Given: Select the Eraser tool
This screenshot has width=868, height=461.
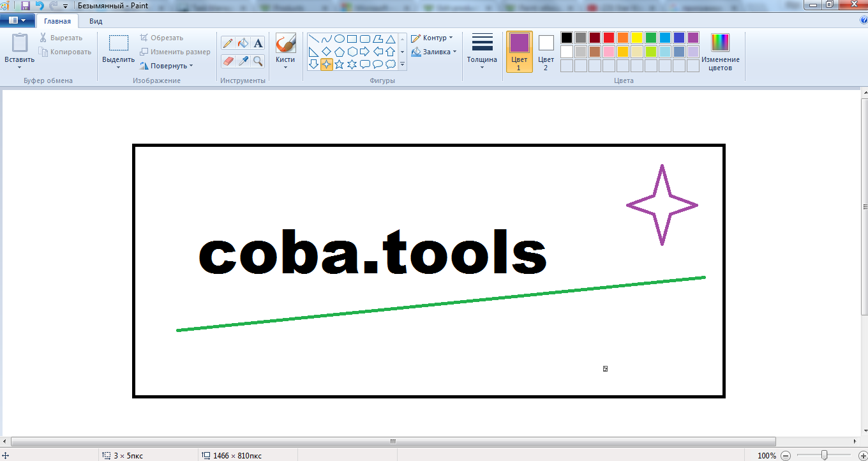Looking at the screenshot, I should tap(228, 61).
